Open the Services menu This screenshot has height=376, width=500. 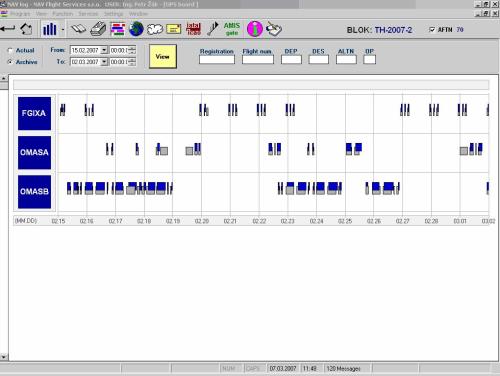[88, 14]
